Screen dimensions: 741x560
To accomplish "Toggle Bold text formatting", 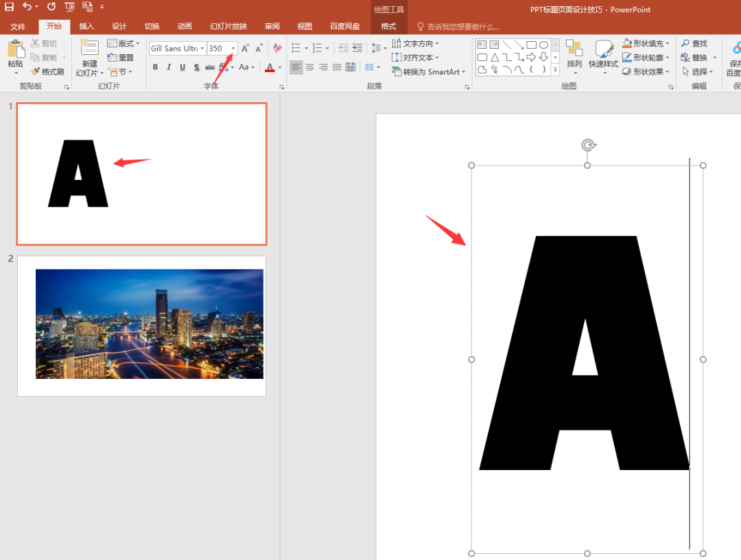I will [155, 67].
